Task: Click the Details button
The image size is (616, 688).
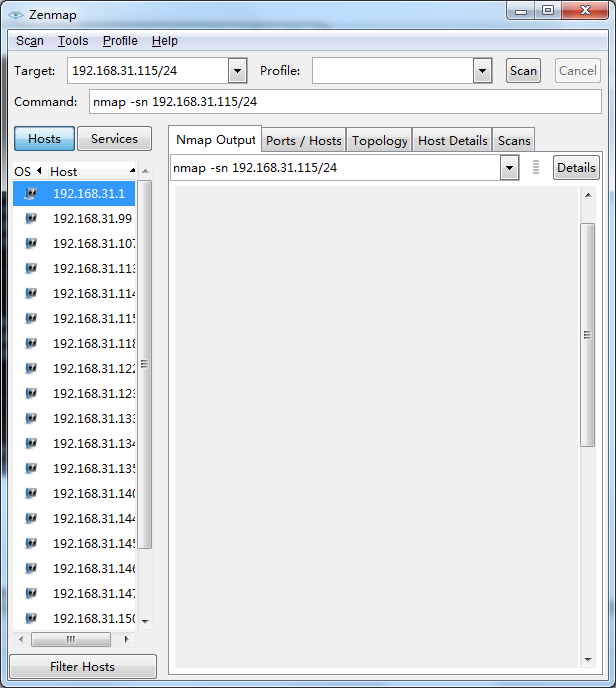Action: point(576,168)
